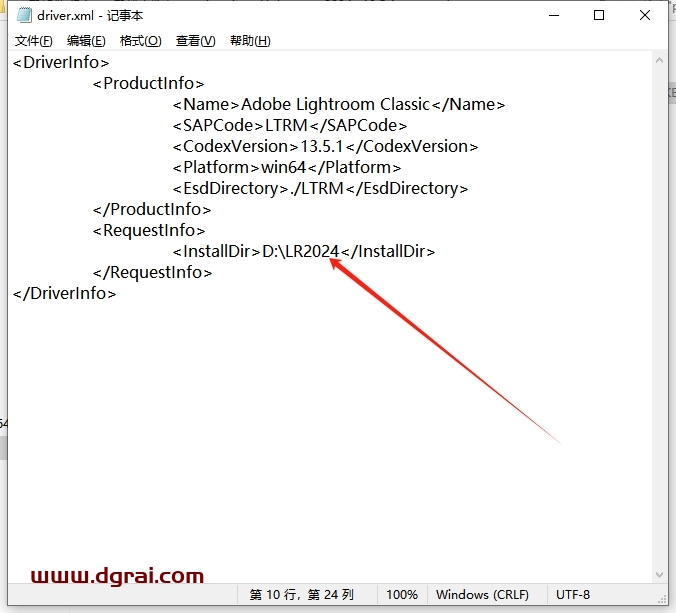
Task: Click the 100% zoom indicator in status bar
Action: [402, 595]
